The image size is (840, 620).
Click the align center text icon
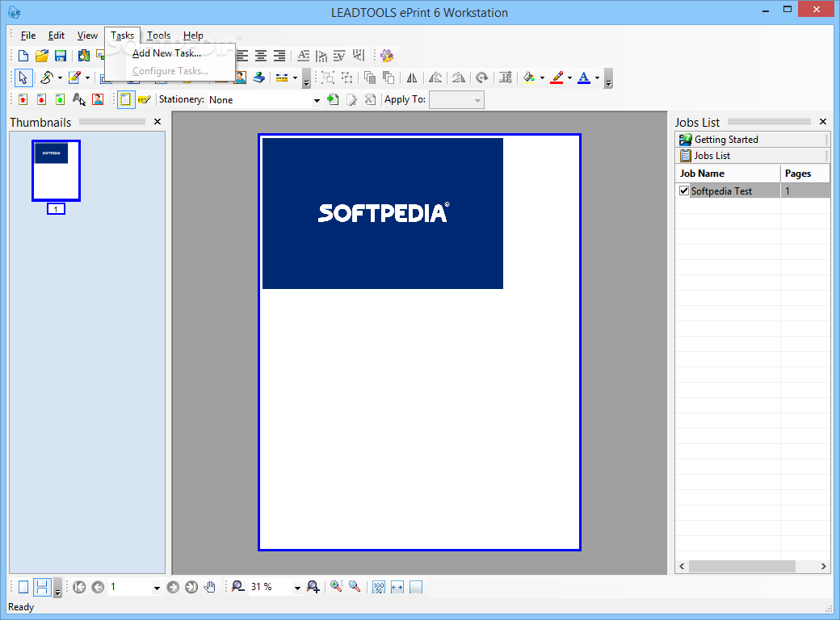(261, 56)
